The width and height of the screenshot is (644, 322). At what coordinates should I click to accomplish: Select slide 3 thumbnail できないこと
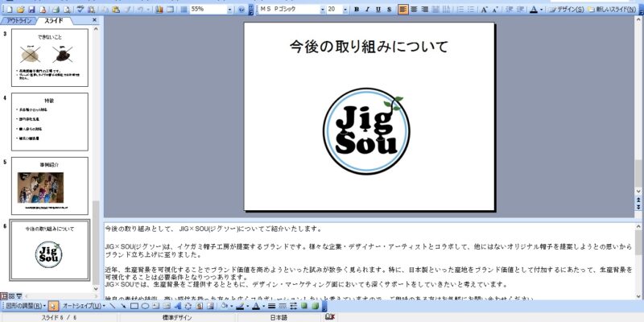tap(50, 57)
